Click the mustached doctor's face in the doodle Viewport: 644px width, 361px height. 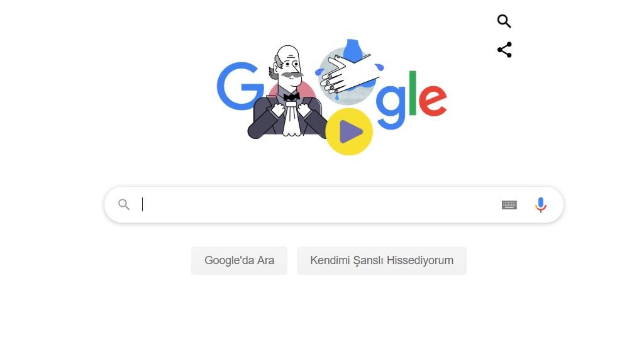289,67
